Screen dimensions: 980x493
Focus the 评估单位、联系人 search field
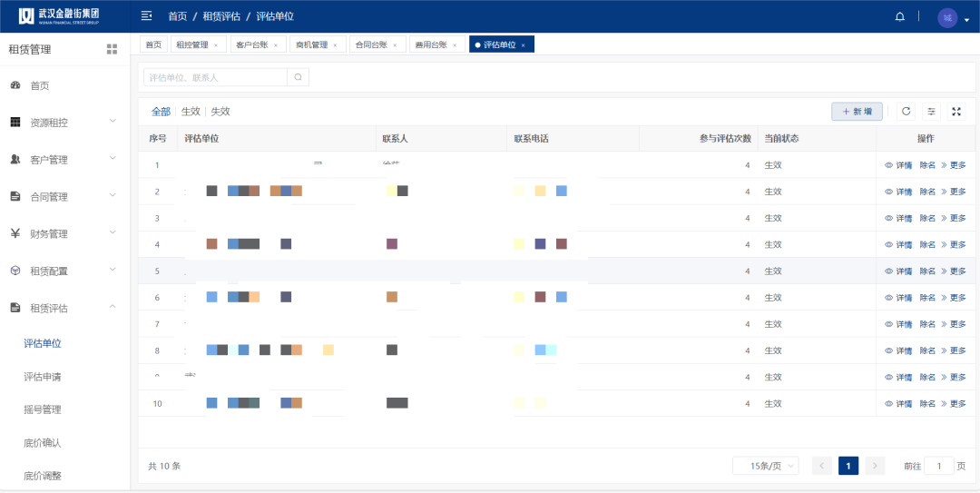click(215, 77)
